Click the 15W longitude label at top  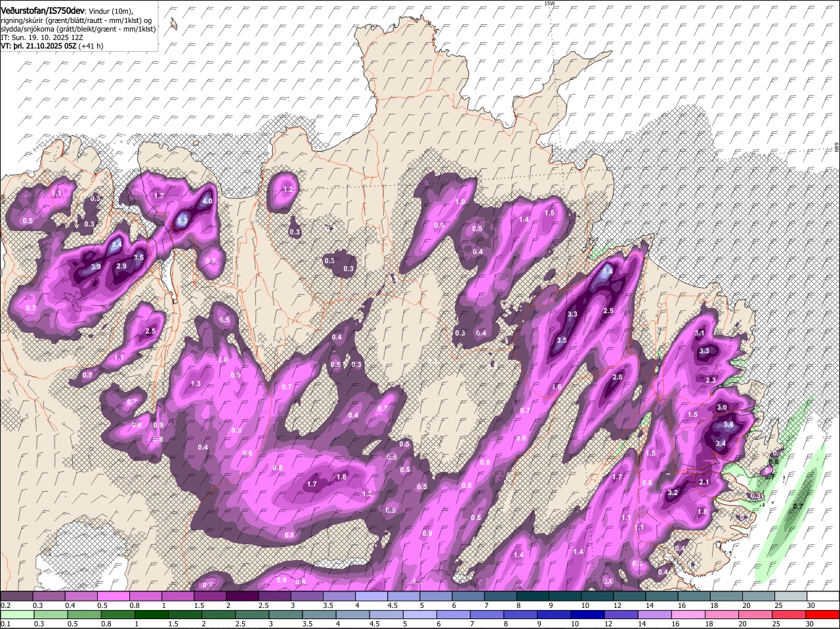(x=549, y=3)
